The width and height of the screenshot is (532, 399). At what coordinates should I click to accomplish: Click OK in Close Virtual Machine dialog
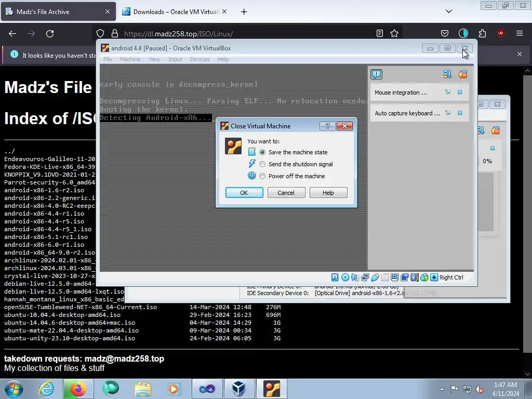point(244,193)
